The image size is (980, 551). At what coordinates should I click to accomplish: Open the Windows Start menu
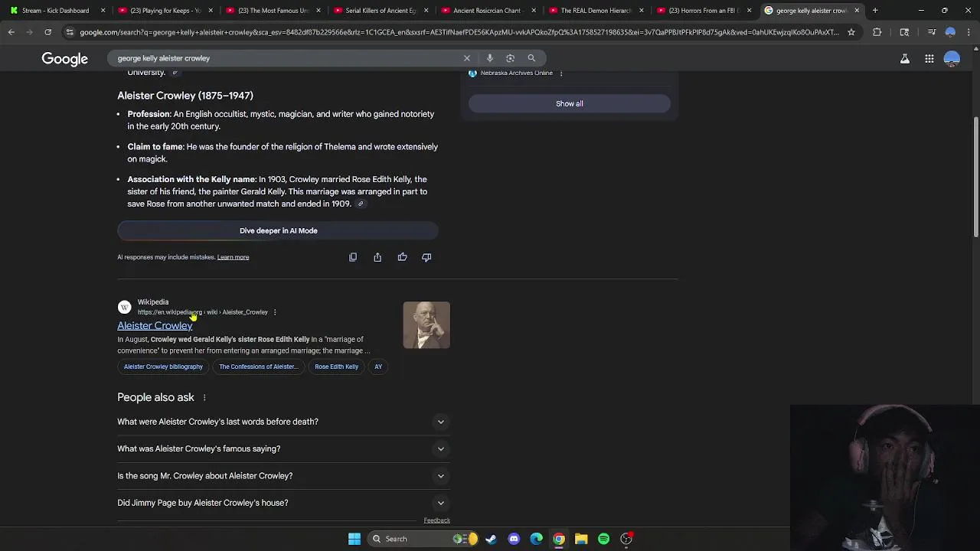click(x=354, y=539)
